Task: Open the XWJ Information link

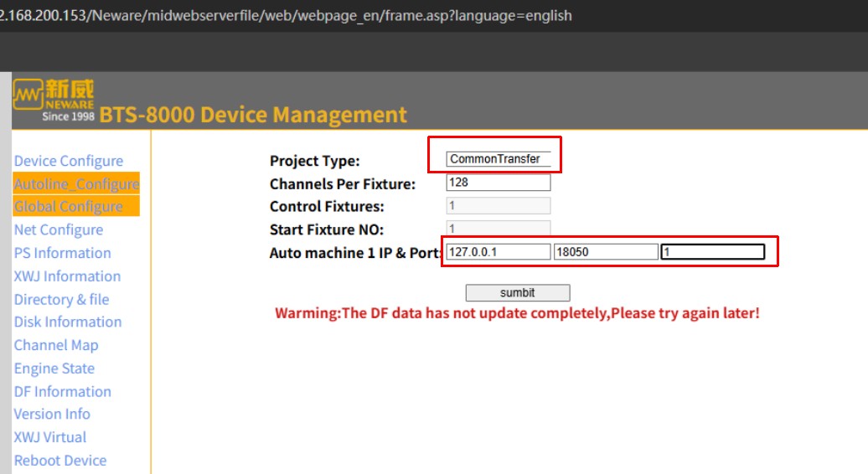Action: pyautogui.click(x=67, y=276)
